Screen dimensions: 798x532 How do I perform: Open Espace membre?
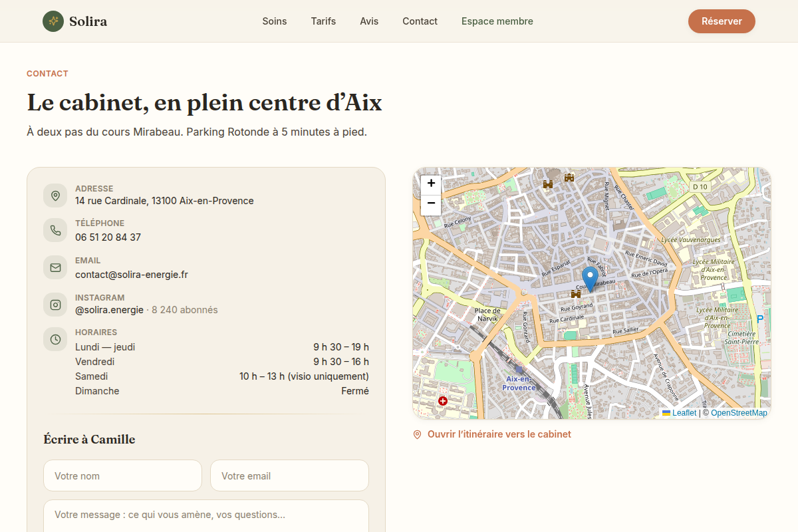pos(497,21)
